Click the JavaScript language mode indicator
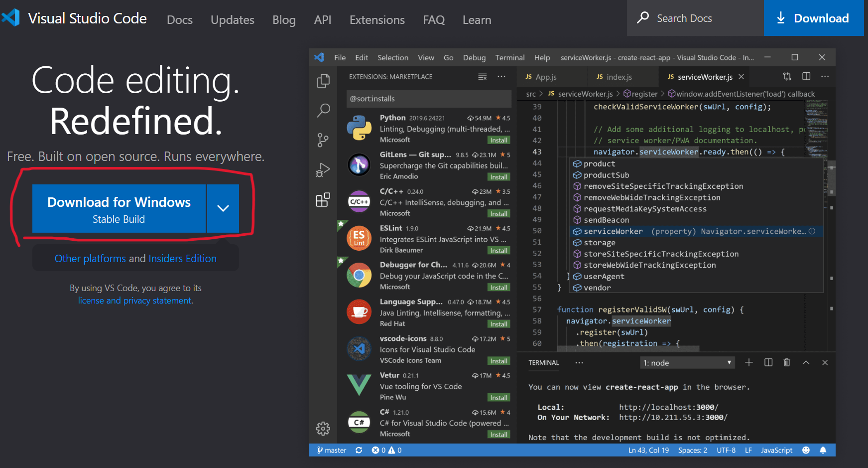 pos(776,450)
